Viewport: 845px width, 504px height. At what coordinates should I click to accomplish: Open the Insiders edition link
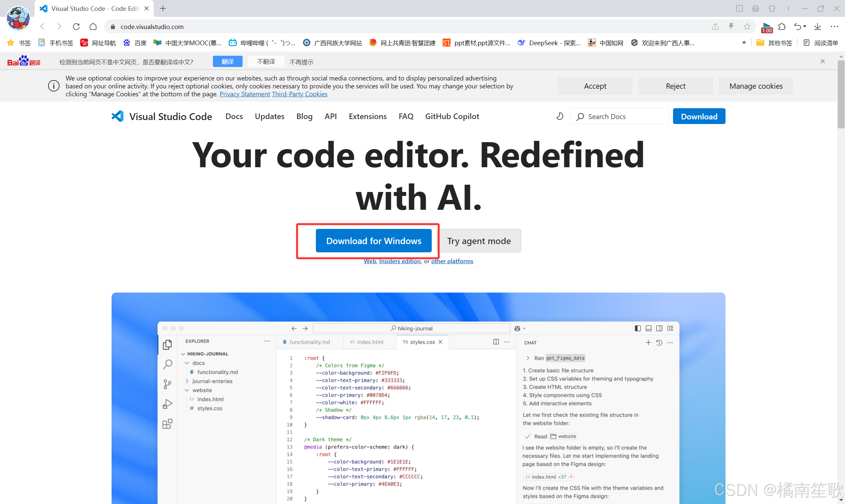pos(400,261)
